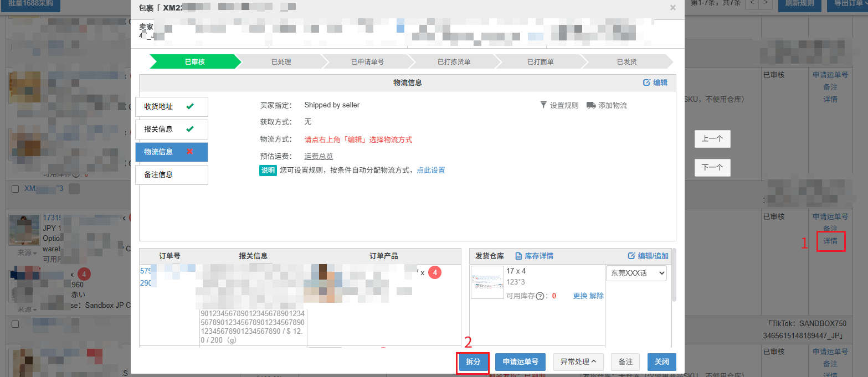Viewport: 868px width, 377px height.
Task: Click the warehouse panel vertical scrollbar
Action: pyautogui.click(x=674, y=275)
